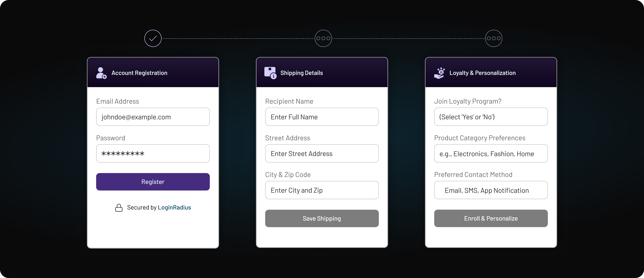Open the Product Category Preferences field
644x278 pixels.
point(491,154)
